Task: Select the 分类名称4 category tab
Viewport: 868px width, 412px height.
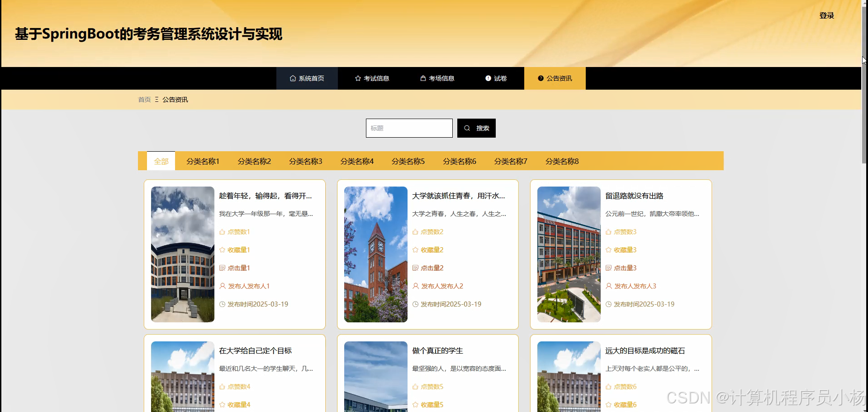Action: [x=357, y=161]
